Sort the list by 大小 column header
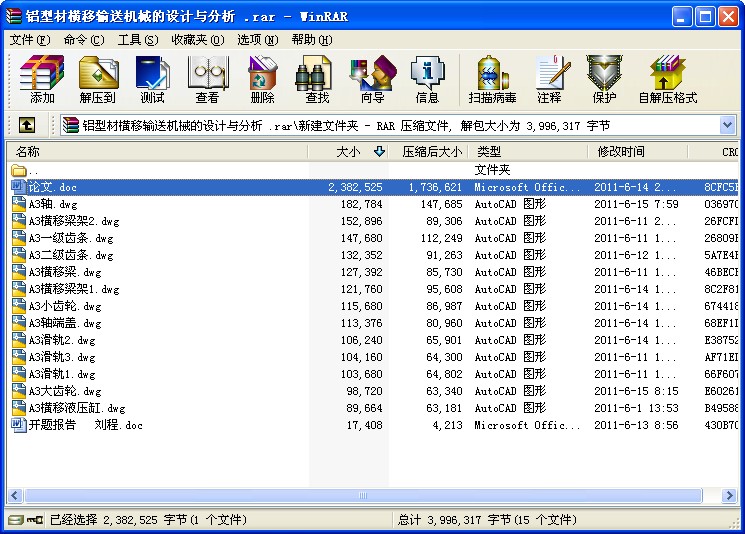Screen dimensions: 745x534 point(348,152)
